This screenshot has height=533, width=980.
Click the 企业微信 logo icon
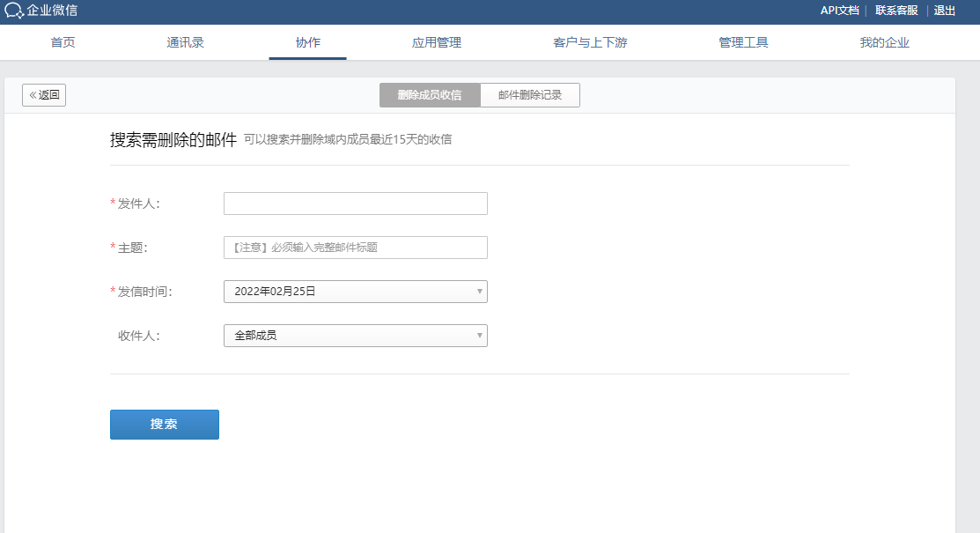click(x=14, y=11)
